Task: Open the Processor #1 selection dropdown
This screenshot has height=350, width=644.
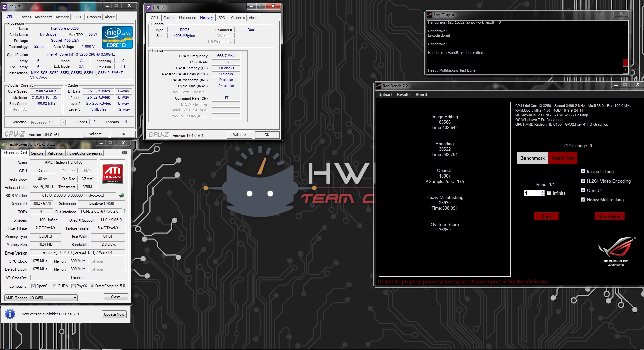Action: point(48,122)
